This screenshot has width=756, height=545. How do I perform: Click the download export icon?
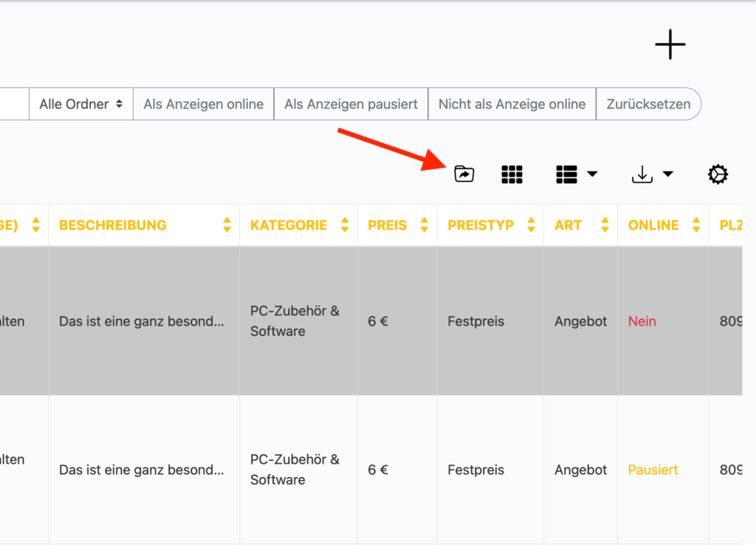(x=642, y=174)
